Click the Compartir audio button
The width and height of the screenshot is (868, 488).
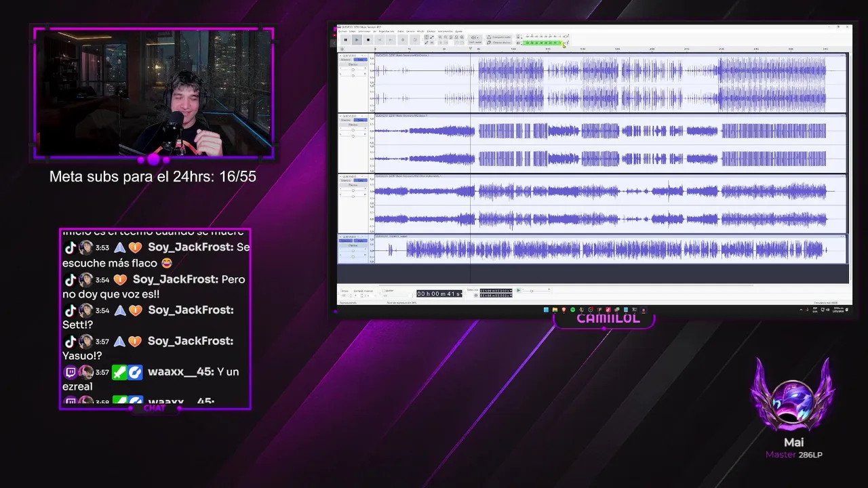[x=499, y=37]
